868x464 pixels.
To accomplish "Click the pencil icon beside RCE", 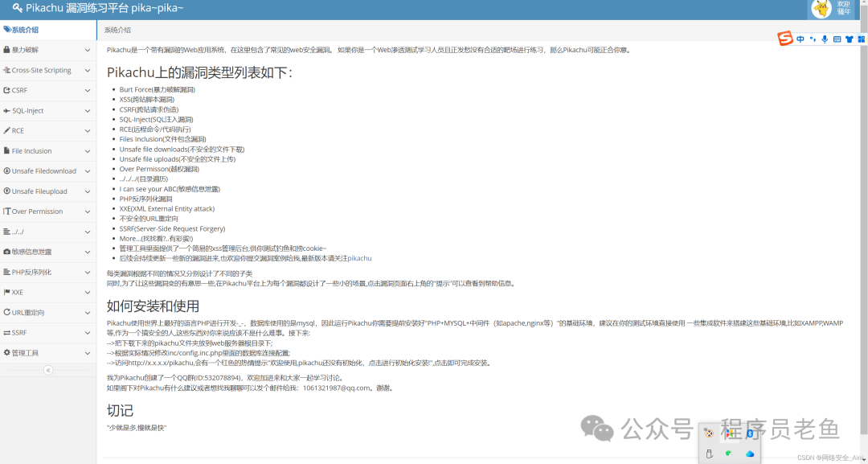I will click(x=6, y=130).
